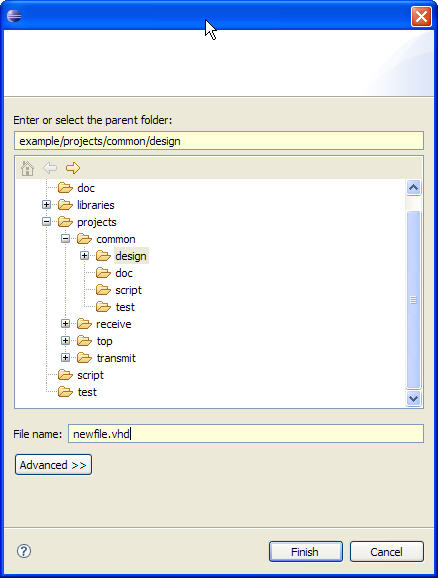Image resolution: width=438 pixels, height=578 pixels.
Task: Click the Eclipse icon in title bar
Action: click(14, 16)
